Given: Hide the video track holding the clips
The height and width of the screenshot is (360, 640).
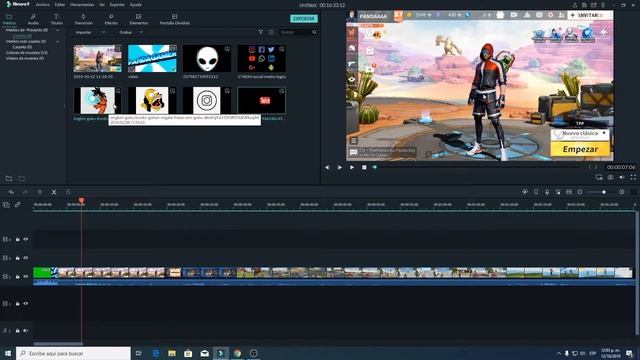Looking at the screenshot, I should click(26, 276).
